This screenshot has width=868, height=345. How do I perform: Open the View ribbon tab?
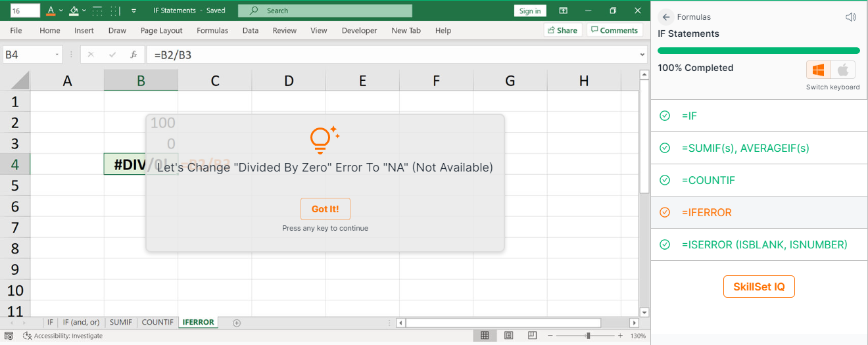point(319,30)
